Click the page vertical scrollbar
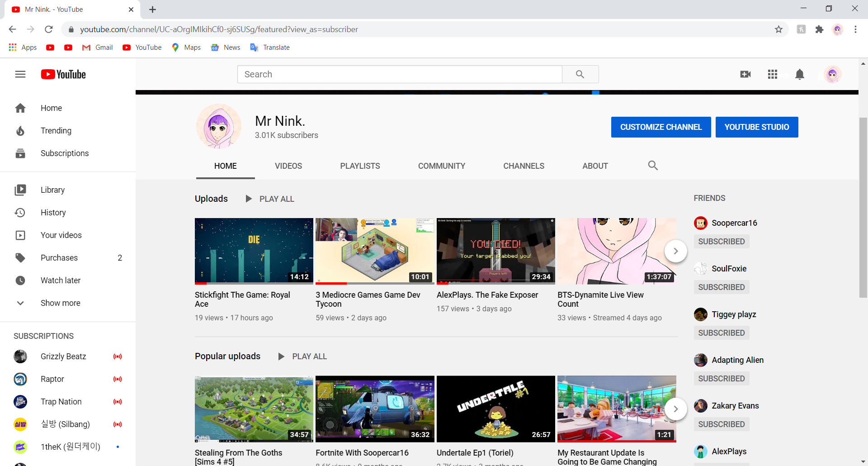868x466 pixels. click(863, 207)
